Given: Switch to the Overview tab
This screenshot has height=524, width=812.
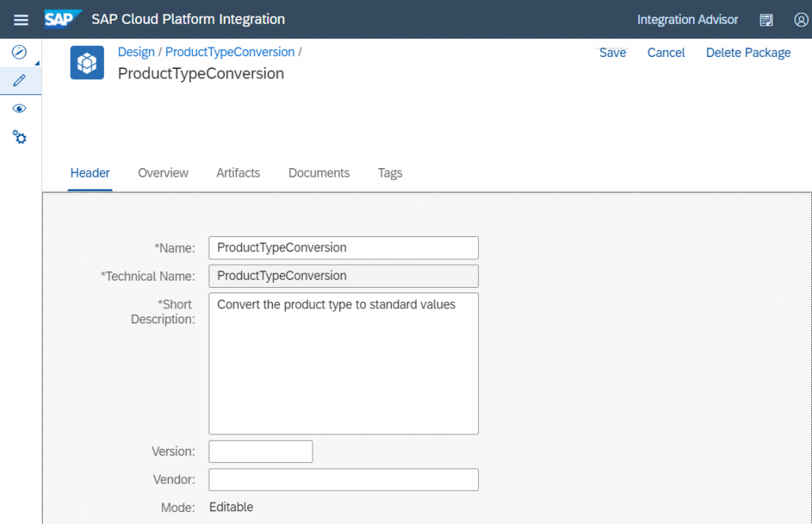Looking at the screenshot, I should tap(163, 173).
